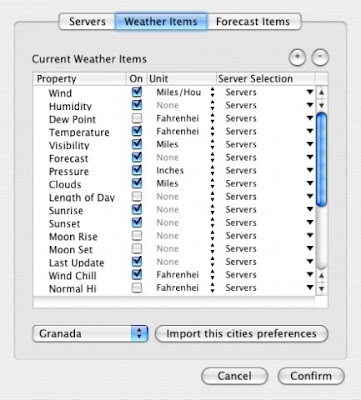Toggle the Last Update checkbox
361x400 pixels.
click(137, 261)
